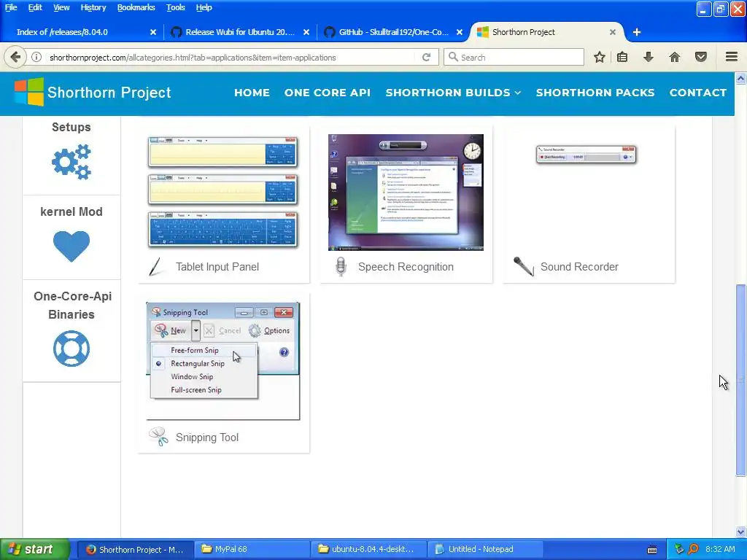Click the Snipping Tool screenshot thumbnail
The height and width of the screenshot is (560, 747).
223,362
